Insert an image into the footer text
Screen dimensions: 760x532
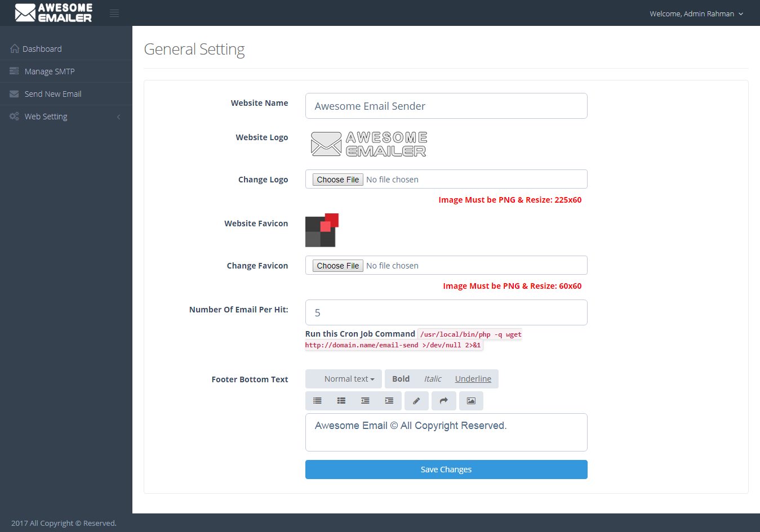click(x=471, y=400)
